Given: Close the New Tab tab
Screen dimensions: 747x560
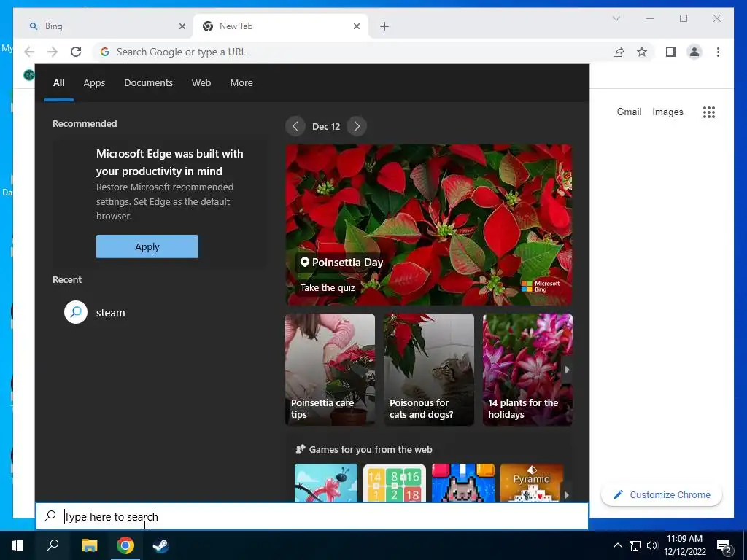Looking at the screenshot, I should [356, 26].
